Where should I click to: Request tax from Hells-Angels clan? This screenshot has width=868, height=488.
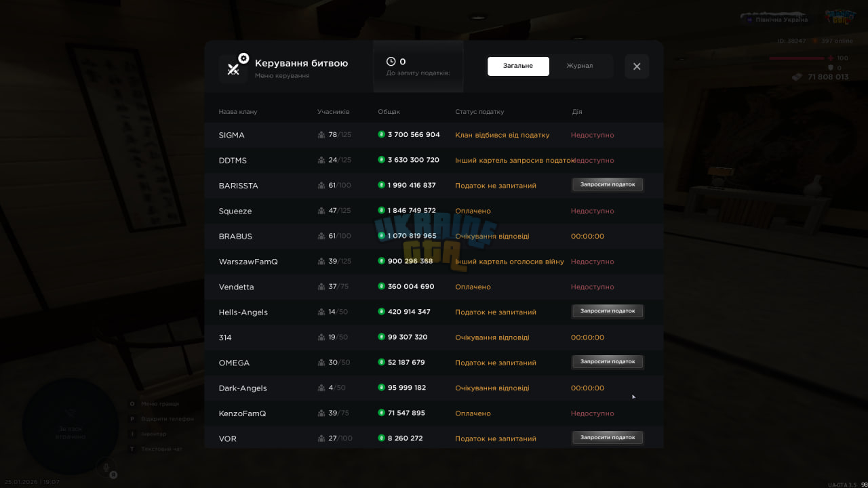point(608,311)
